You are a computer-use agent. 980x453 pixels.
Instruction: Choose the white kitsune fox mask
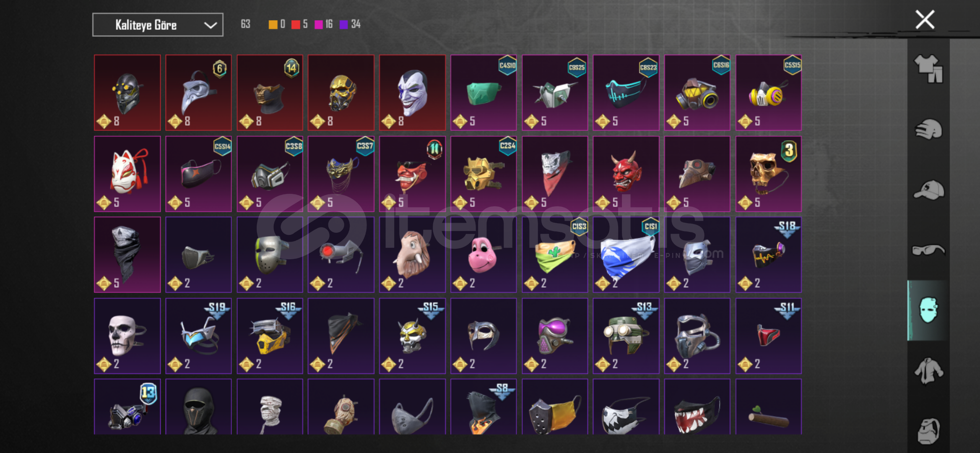(x=127, y=174)
